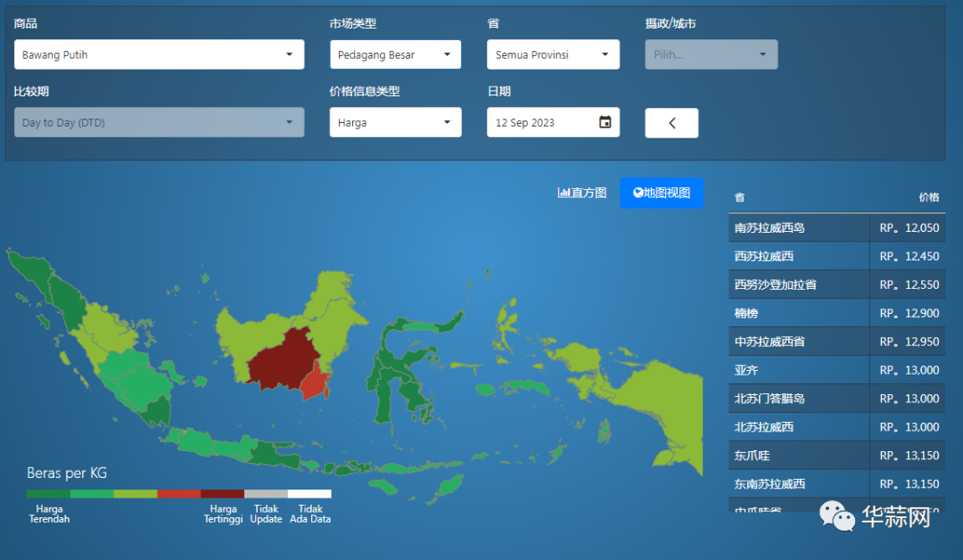This screenshot has height=560, width=963.
Task: Click the 价格 column header
Action: coord(928,197)
